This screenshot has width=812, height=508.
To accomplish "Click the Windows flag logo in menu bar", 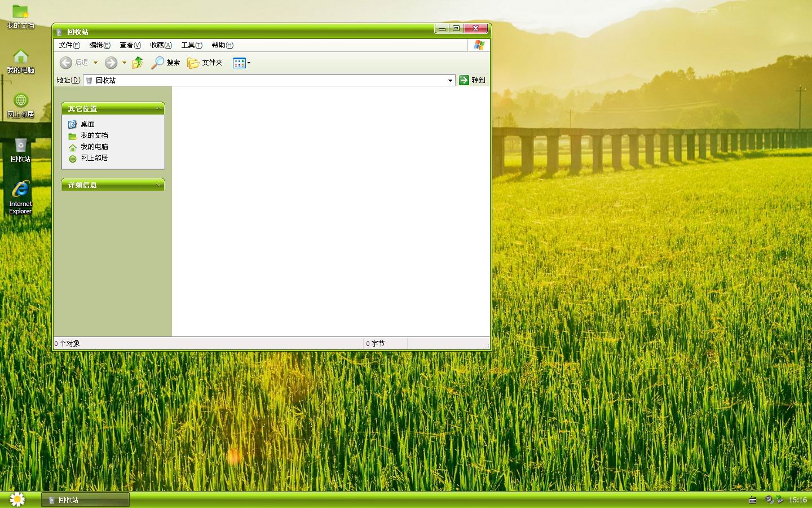I will pyautogui.click(x=479, y=45).
